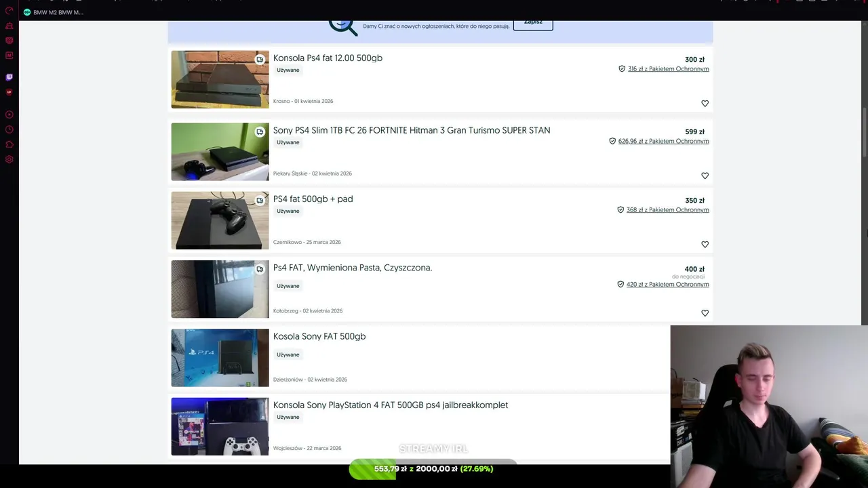This screenshot has height=488, width=868.
Task: Click 'Piekary Śląskie - 02 kwietnia 2026' text
Action: tap(313, 174)
